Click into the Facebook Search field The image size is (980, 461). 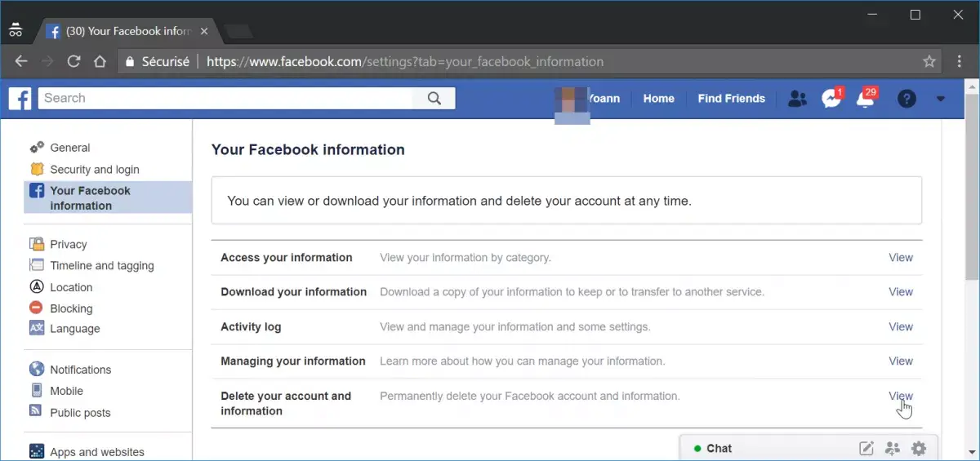tap(226, 99)
